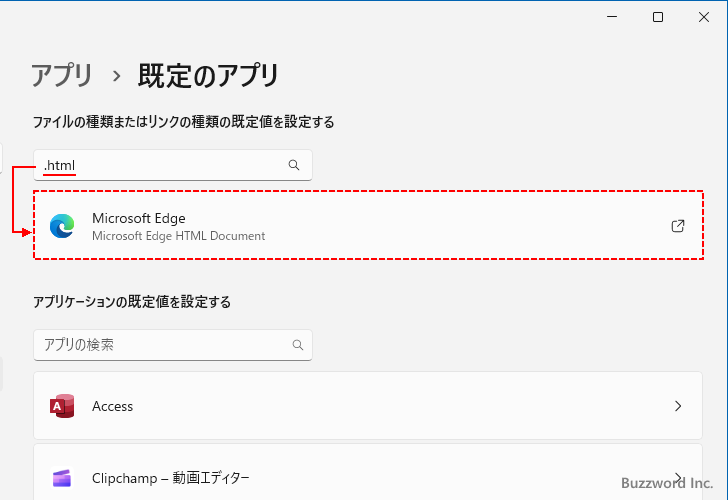728x500 pixels.
Task: Click the search magnifier in .html field
Action: [x=294, y=165]
